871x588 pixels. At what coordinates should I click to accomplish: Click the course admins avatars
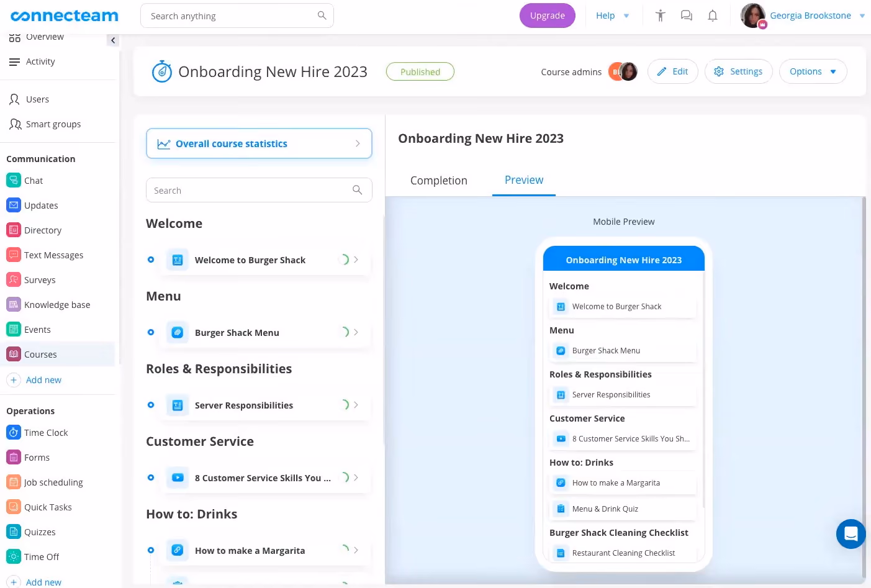(x=623, y=72)
